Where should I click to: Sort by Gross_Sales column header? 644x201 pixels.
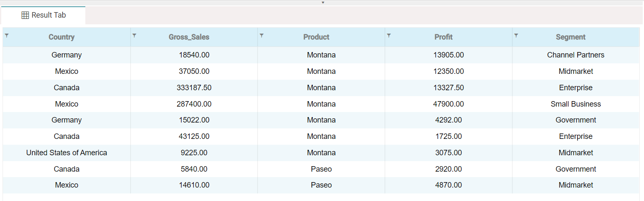coord(189,37)
